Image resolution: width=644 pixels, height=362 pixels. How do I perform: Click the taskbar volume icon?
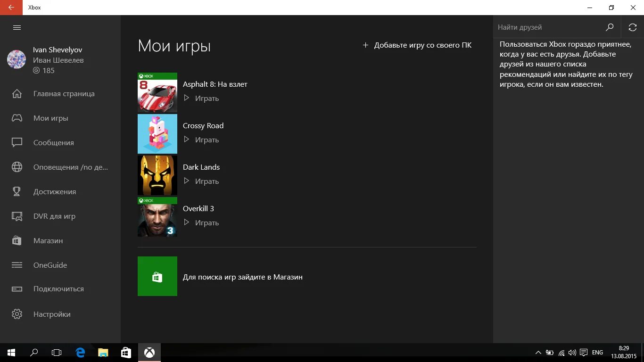pos(572,353)
